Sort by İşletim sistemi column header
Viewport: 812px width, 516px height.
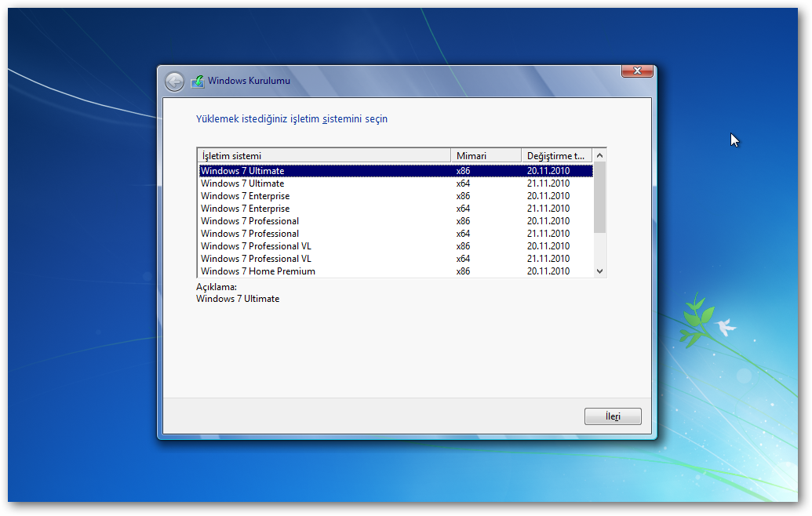(x=324, y=156)
